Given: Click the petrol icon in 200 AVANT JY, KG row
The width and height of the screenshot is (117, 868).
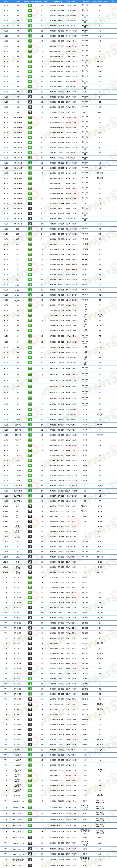Looking at the screenshot, I should pos(30,280).
